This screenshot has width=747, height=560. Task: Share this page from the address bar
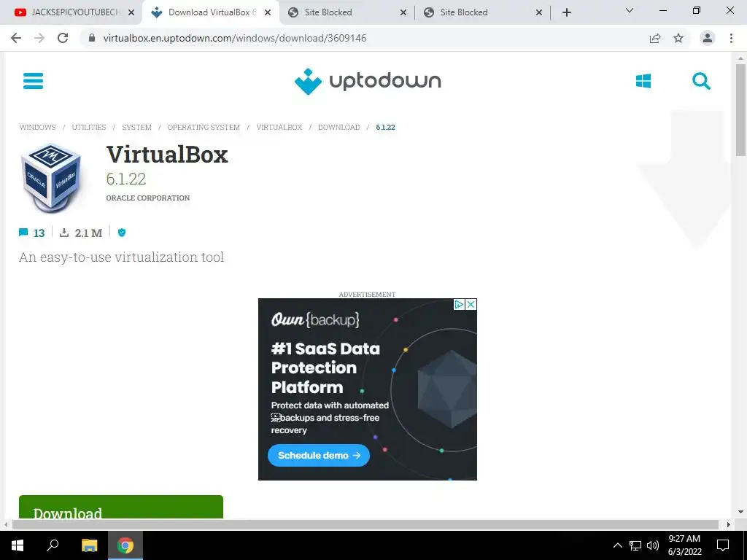pos(655,38)
